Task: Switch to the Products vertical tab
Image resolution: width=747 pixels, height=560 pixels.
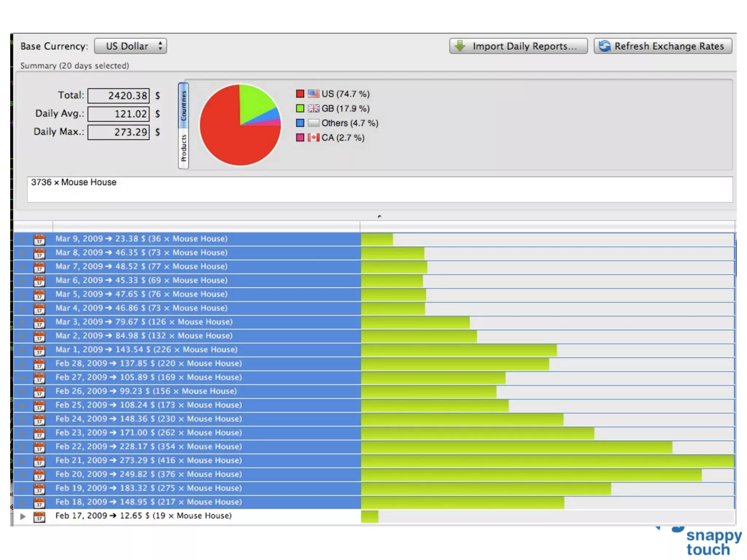Action: pyautogui.click(x=183, y=148)
